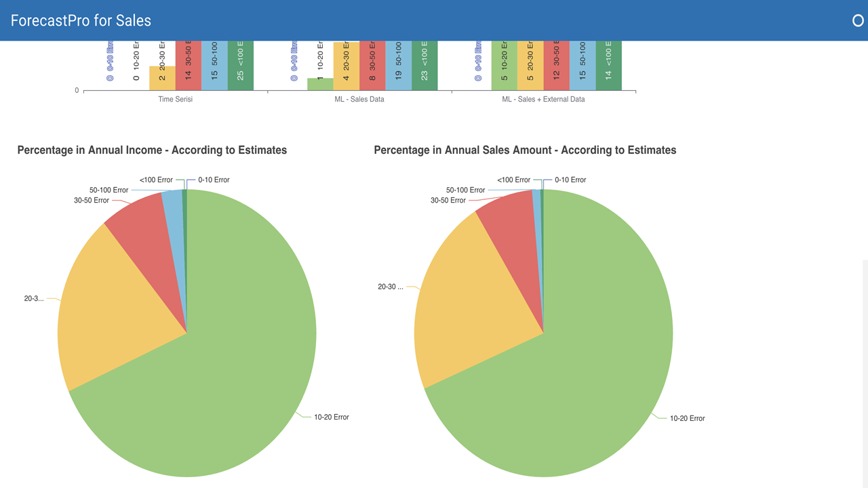Click the dark green <100 bar in Time Serisi

[241, 65]
